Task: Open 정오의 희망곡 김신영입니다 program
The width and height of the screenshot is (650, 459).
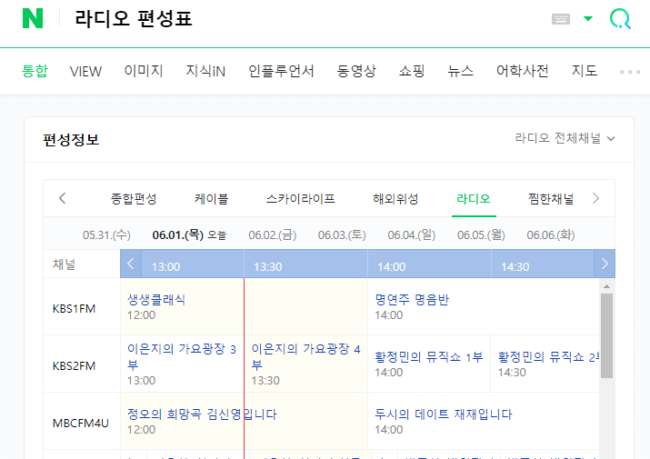Action: 202,414
